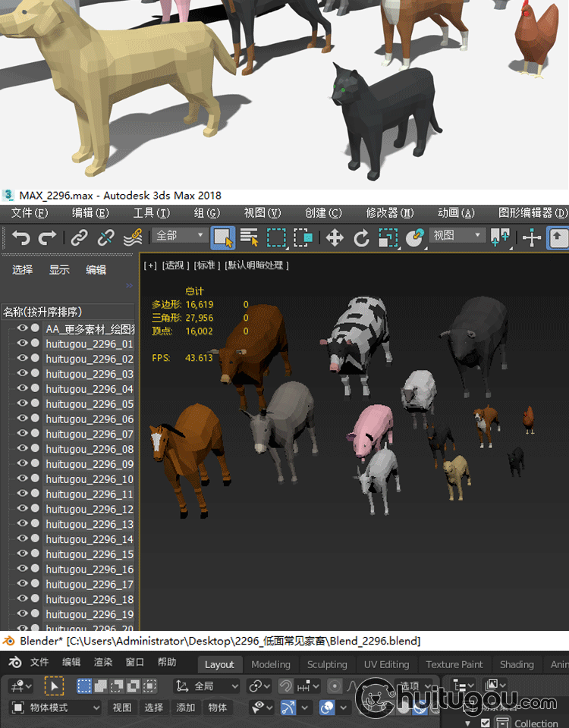Open the 物体模式 mode dropdown in Blender
Viewport: 569px width, 728px height.
pyautogui.click(x=55, y=708)
